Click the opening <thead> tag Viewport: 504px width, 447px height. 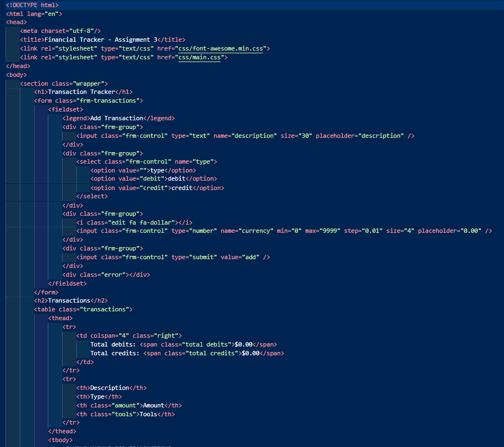(x=60, y=319)
